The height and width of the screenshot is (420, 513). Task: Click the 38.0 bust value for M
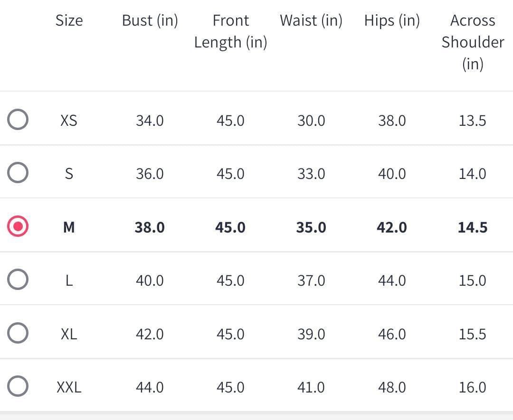click(x=150, y=227)
